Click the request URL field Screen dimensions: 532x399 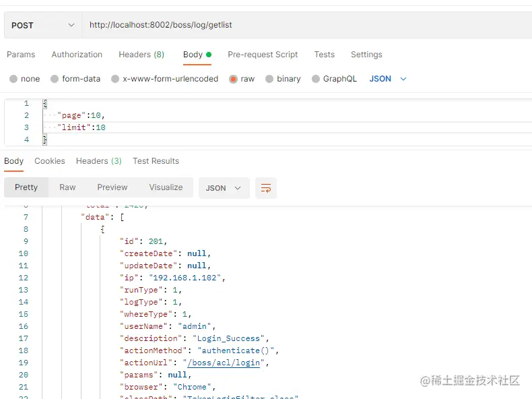coord(306,25)
